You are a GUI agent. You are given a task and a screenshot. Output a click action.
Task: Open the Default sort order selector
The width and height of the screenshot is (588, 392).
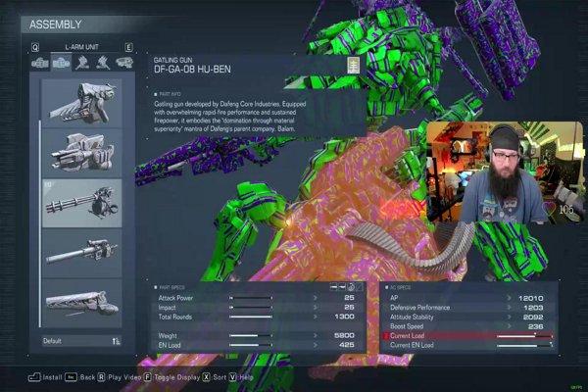point(81,341)
